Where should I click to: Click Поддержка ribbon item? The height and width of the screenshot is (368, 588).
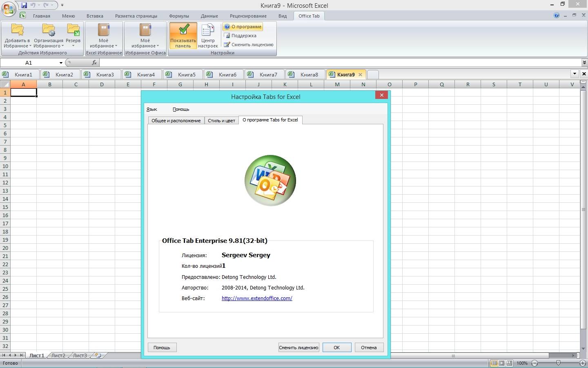(x=240, y=36)
